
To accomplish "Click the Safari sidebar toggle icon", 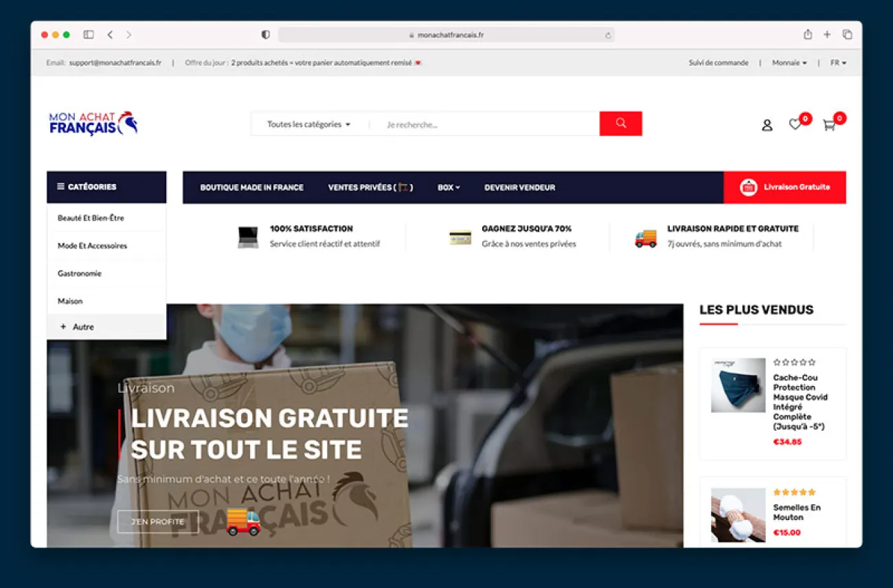I will [x=89, y=34].
